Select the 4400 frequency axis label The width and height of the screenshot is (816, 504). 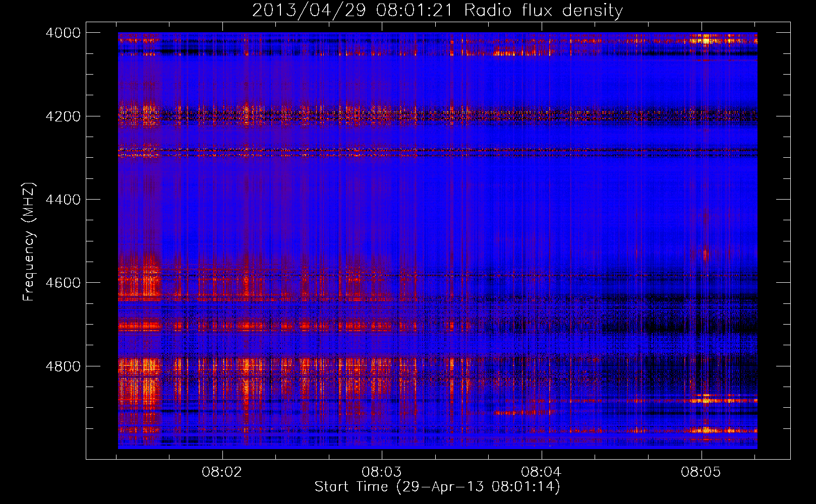[63, 200]
